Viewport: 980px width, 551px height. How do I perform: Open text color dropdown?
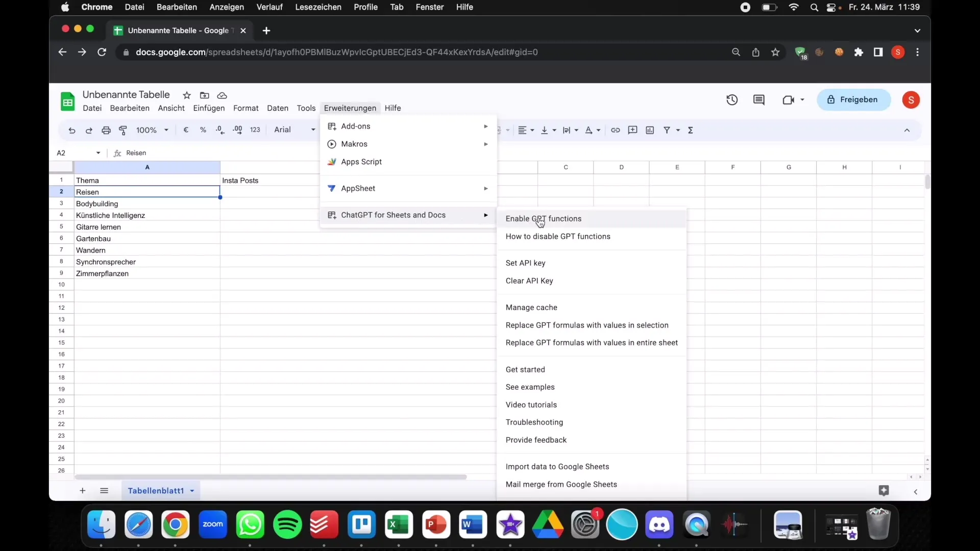pos(593,130)
